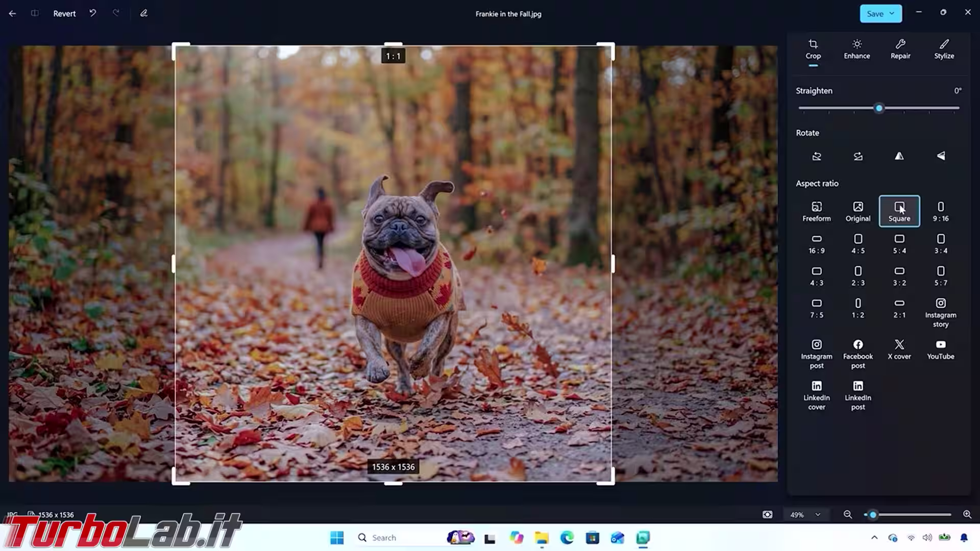Open the Save dropdown arrow
Screen dimensions: 980x551
point(892,14)
